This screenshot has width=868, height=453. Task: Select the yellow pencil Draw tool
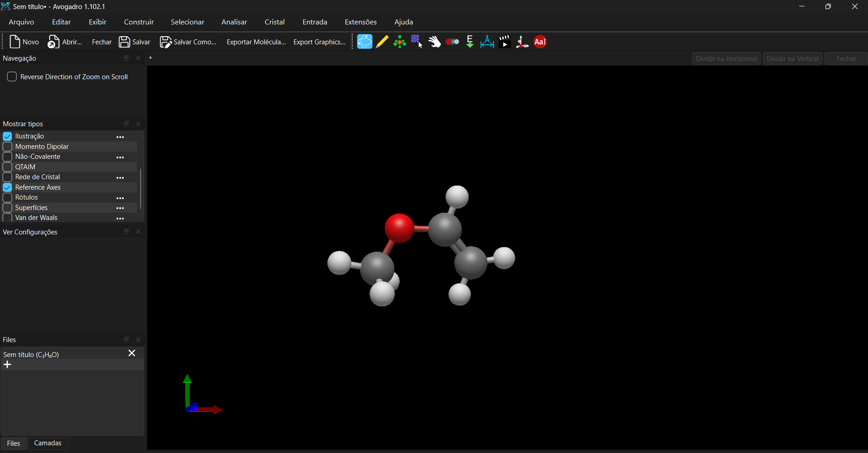point(382,42)
